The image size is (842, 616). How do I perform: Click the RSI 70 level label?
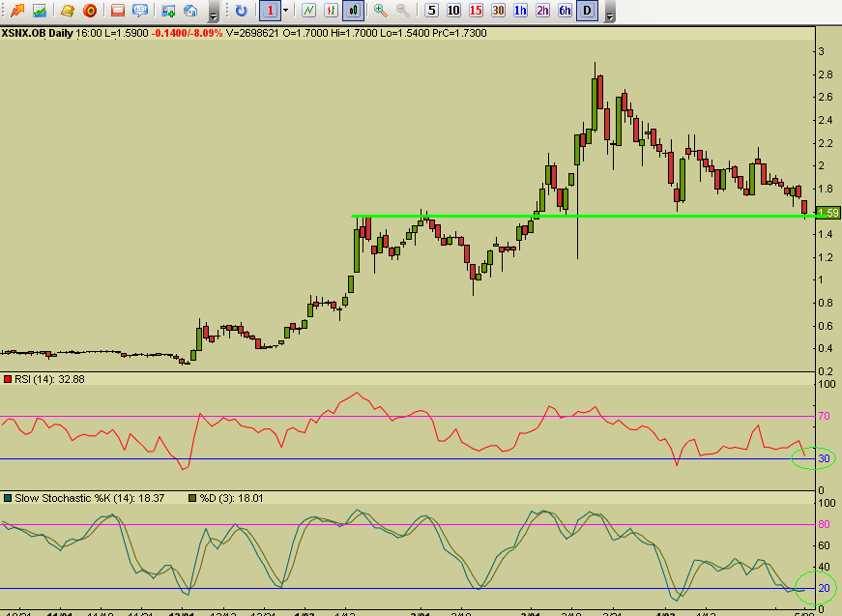click(825, 416)
